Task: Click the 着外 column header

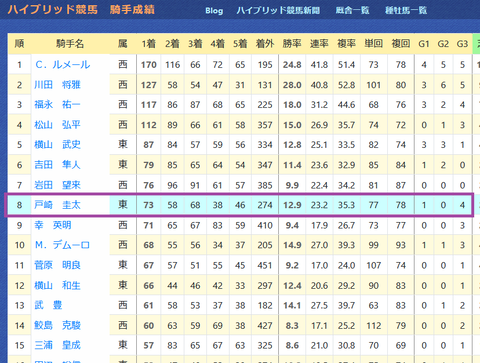Action: pyautogui.click(x=265, y=44)
